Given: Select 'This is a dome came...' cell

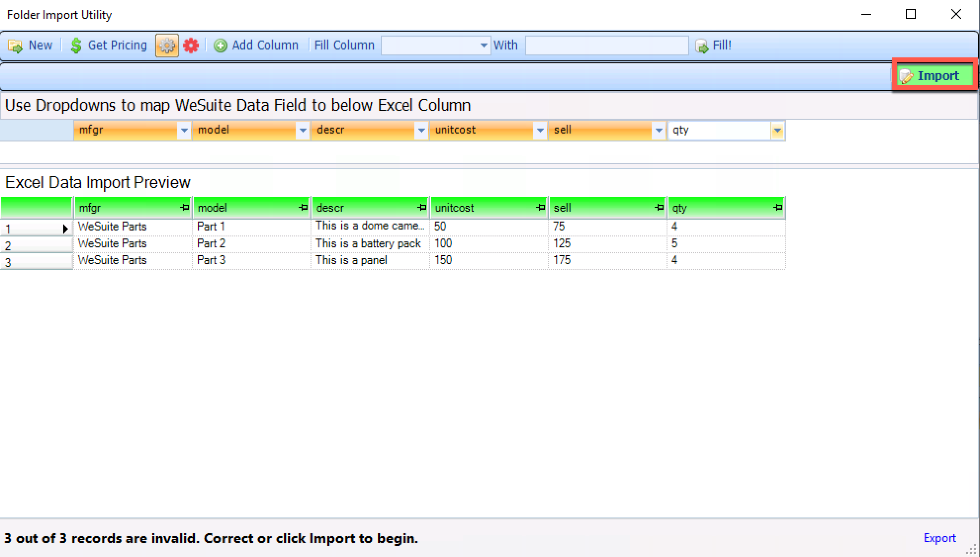Looking at the screenshot, I should (x=370, y=227).
